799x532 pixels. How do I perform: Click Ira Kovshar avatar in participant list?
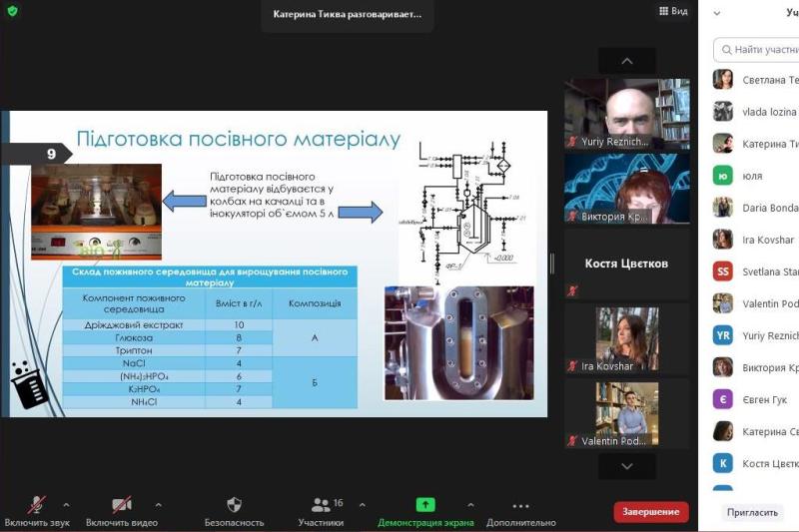(722, 240)
